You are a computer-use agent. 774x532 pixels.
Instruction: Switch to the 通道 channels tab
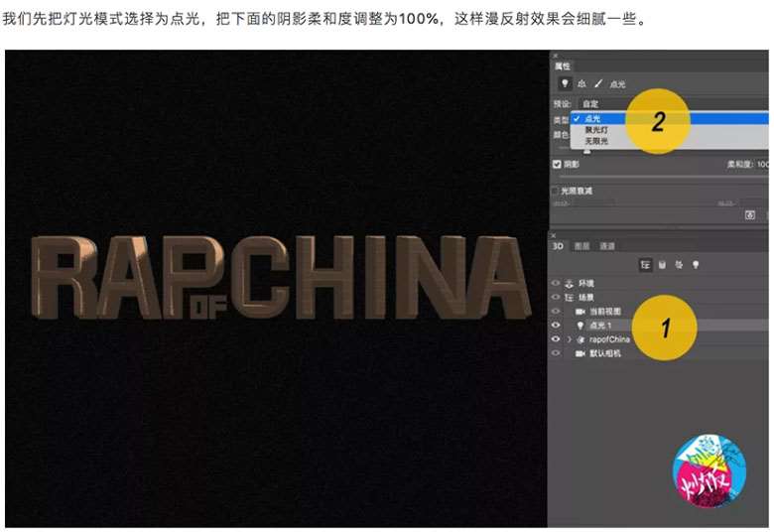(x=607, y=246)
